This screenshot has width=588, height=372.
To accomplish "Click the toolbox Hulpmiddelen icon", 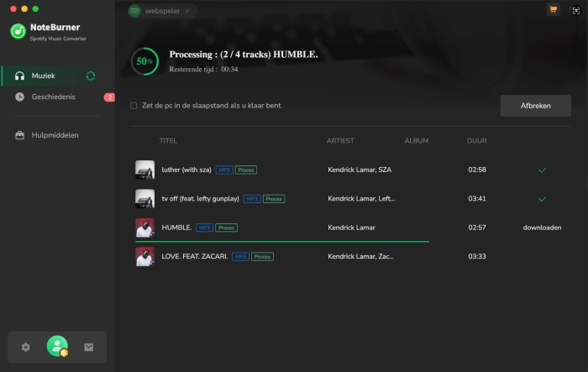I will (x=20, y=135).
